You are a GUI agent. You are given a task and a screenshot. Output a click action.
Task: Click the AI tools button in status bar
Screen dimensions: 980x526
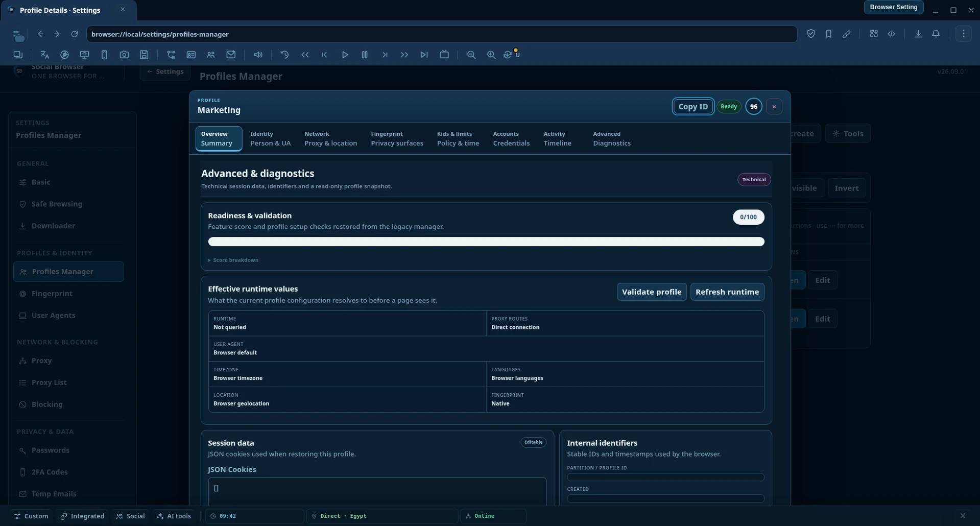[x=174, y=516]
